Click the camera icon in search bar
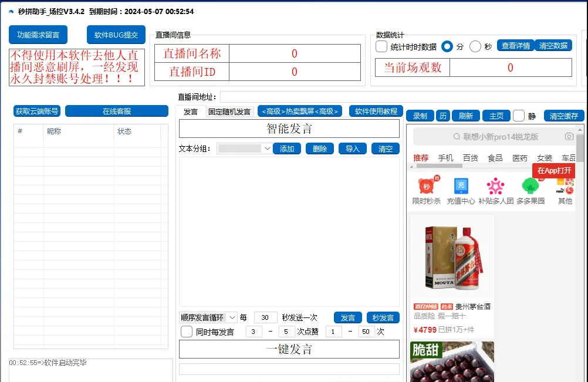 coord(569,137)
